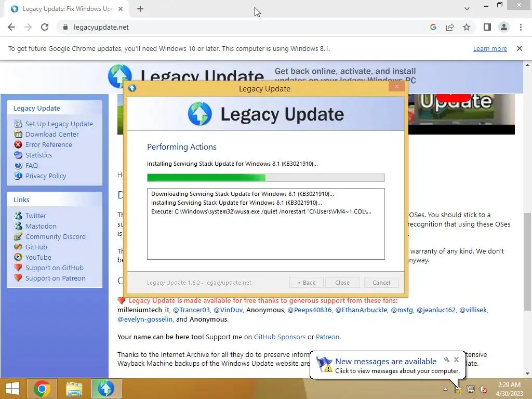Click the Statistics pie icon
This screenshot has height=399, width=532.
18,155
